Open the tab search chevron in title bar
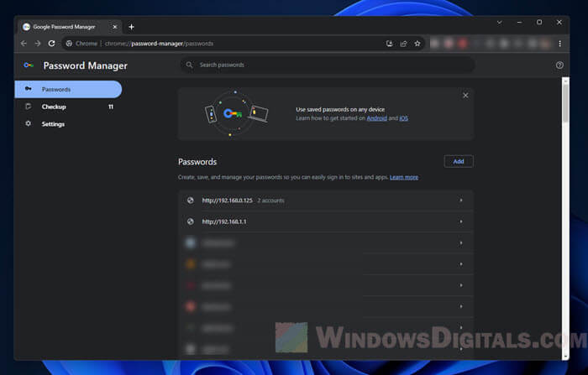 [500, 22]
